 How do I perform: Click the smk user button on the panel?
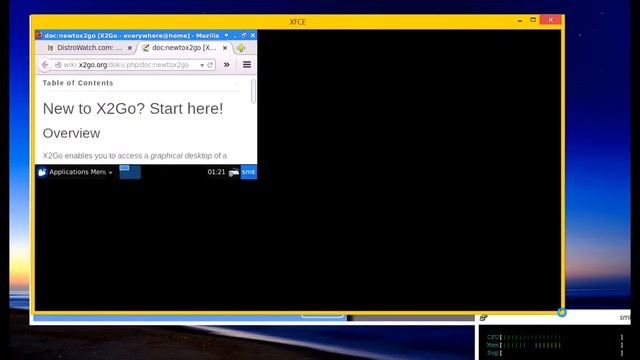point(249,172)
